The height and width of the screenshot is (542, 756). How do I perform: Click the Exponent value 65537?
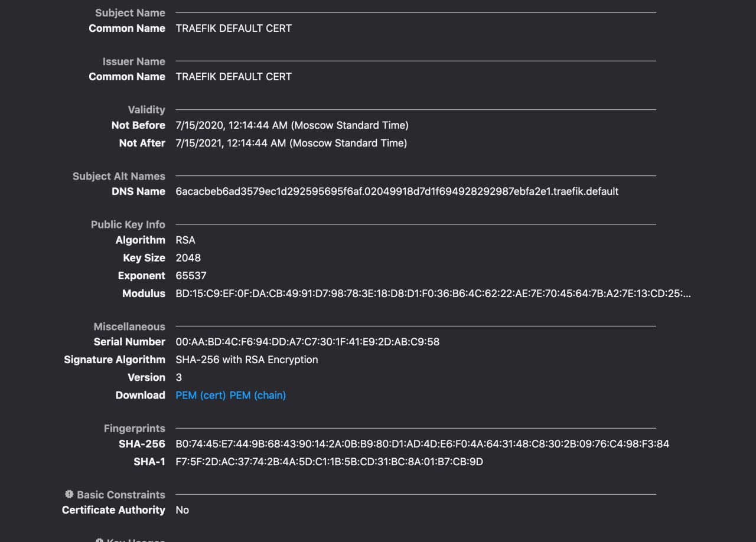tap(191, 275)
